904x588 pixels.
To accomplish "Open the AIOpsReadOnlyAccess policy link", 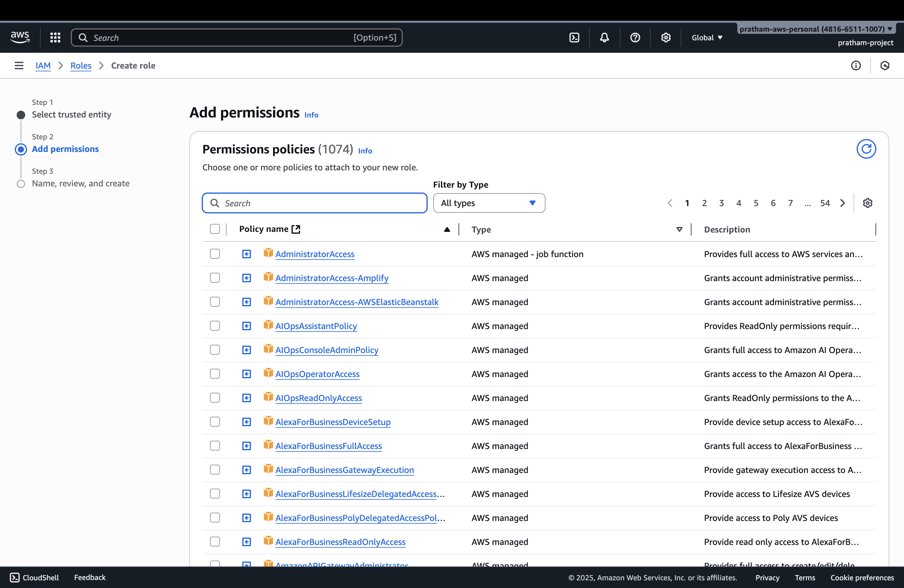I will coord(319,398).
